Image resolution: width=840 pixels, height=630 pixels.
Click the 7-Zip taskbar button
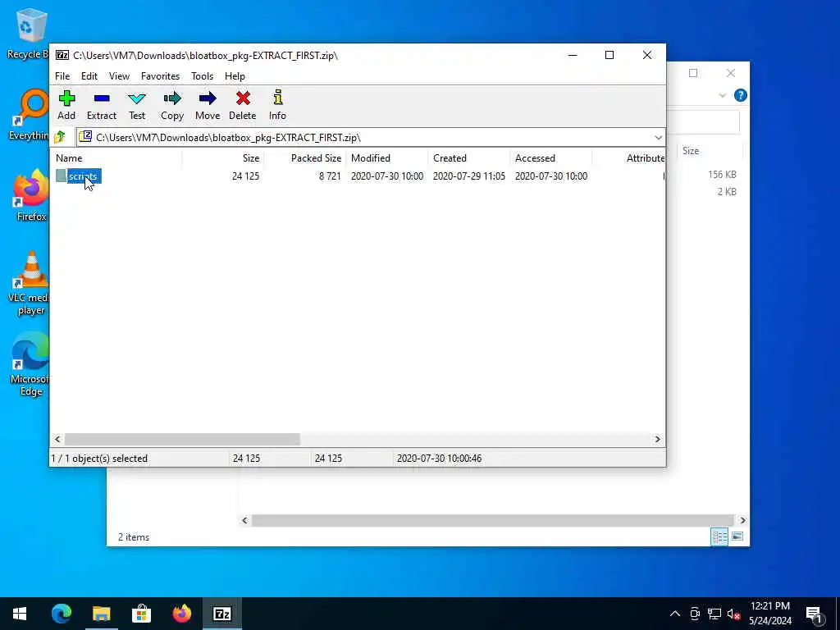(221, 614)
